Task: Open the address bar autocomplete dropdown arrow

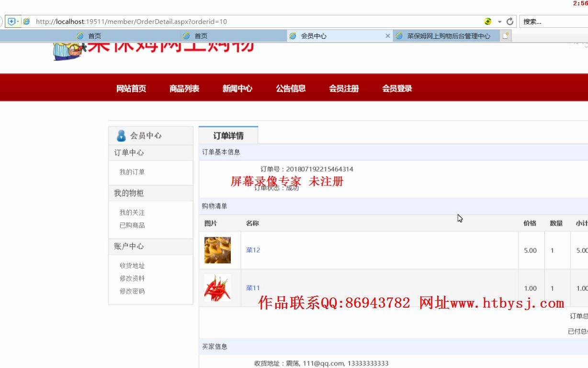Action: pos(499,21)
